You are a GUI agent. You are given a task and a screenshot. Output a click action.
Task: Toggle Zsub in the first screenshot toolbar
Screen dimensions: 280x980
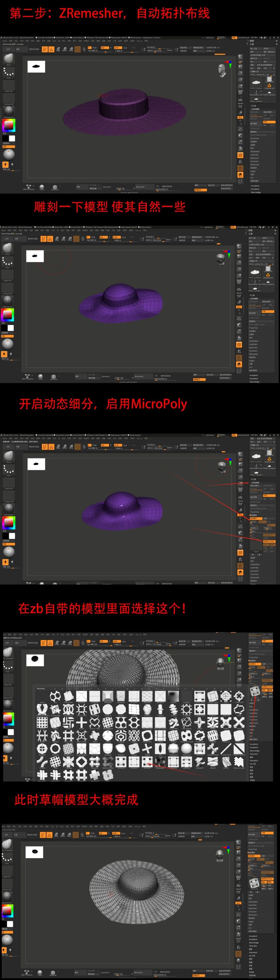(x=125, y=47)
